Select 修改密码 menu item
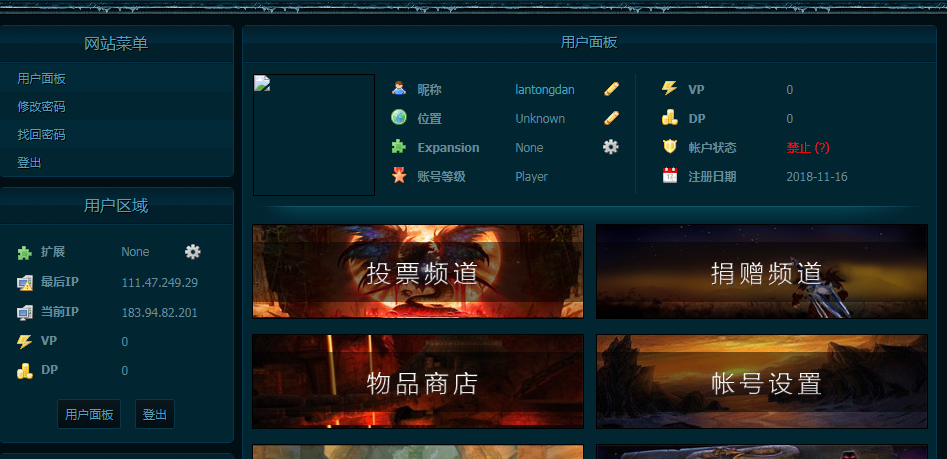This screenshot has height=459, width=947. (x=42, y=107)
